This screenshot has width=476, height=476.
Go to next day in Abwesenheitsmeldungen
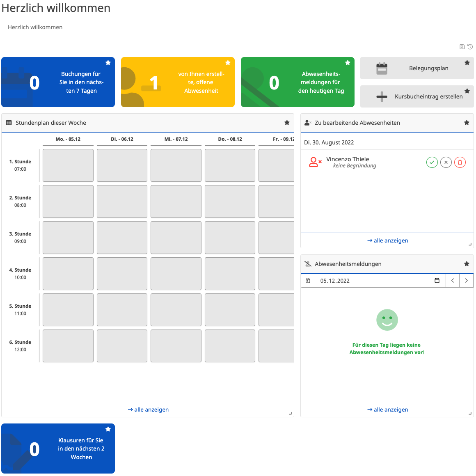(467, 281)
